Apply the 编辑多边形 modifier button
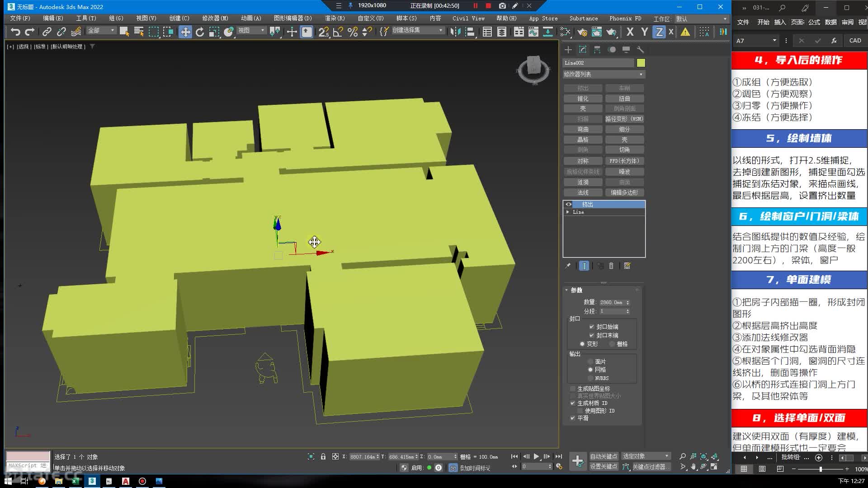868x488 pixels. 624,192
